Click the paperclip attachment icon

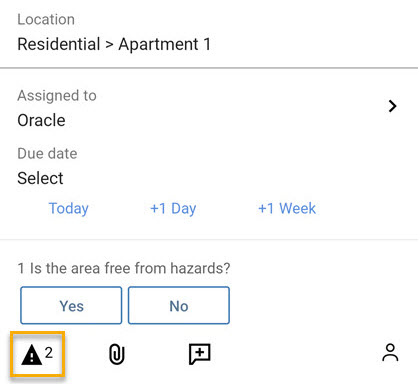click(x=117, y=354)
